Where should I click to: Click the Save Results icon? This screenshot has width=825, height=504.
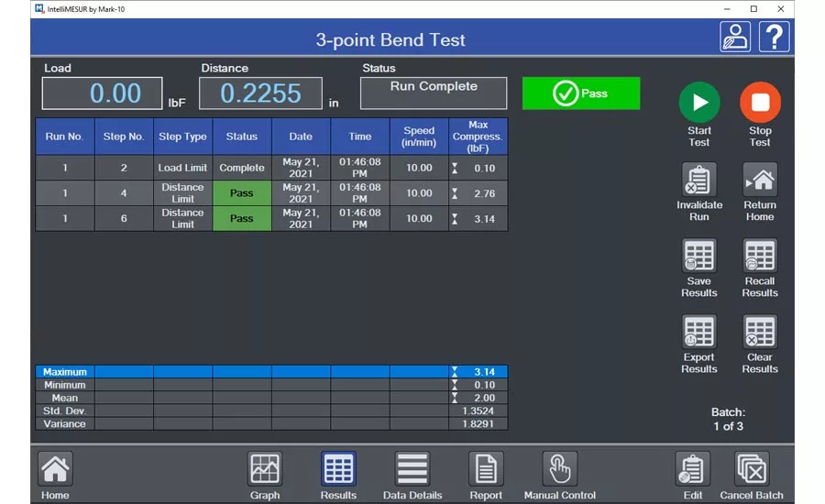[699, 256]
